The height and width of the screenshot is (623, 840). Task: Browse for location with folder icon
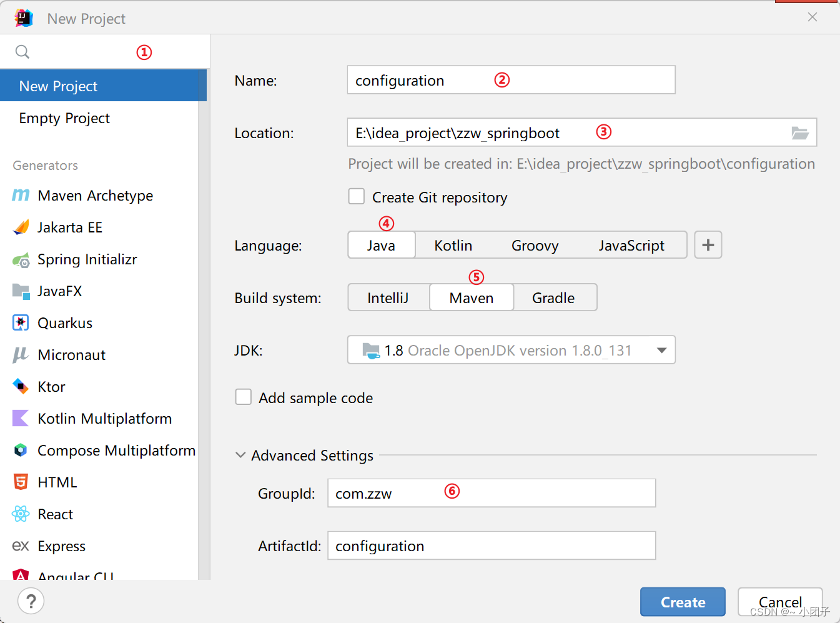tap(800, 132)
